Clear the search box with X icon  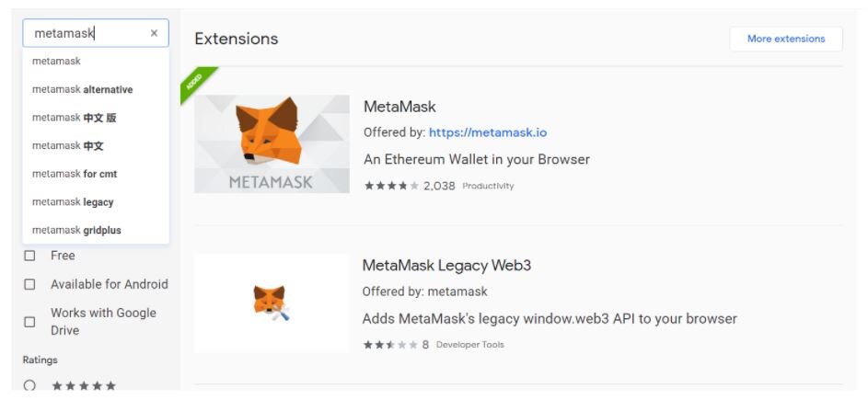(154, 33)
